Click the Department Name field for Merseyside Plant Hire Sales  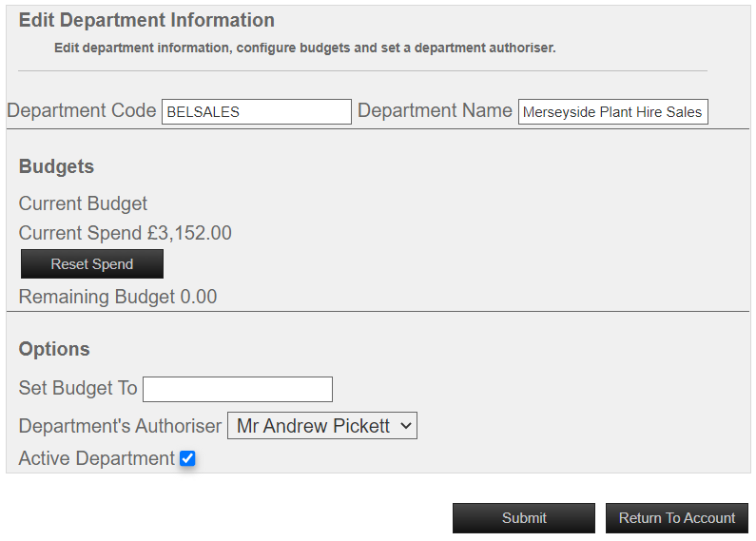612,112
